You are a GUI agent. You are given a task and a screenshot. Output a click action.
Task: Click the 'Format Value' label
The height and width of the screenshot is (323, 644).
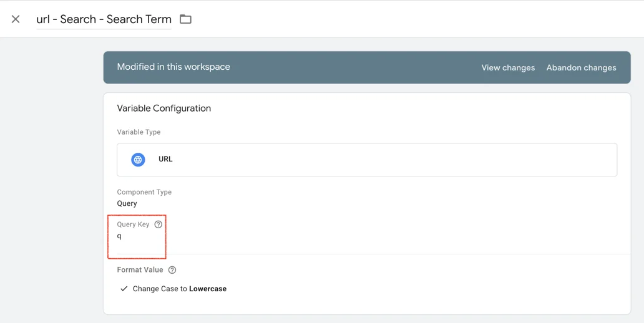pos(140,270)
